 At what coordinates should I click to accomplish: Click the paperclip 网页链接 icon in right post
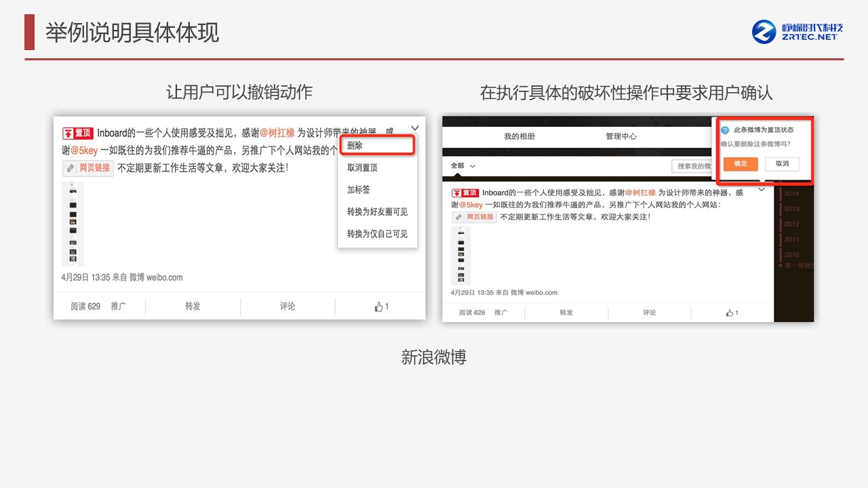coord(459,217)
